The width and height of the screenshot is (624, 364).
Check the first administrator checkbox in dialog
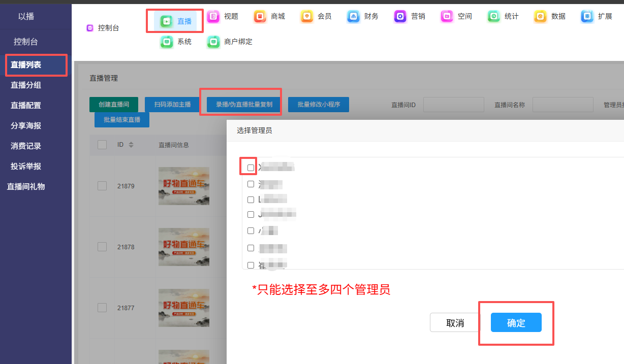(x=251, y=168)
